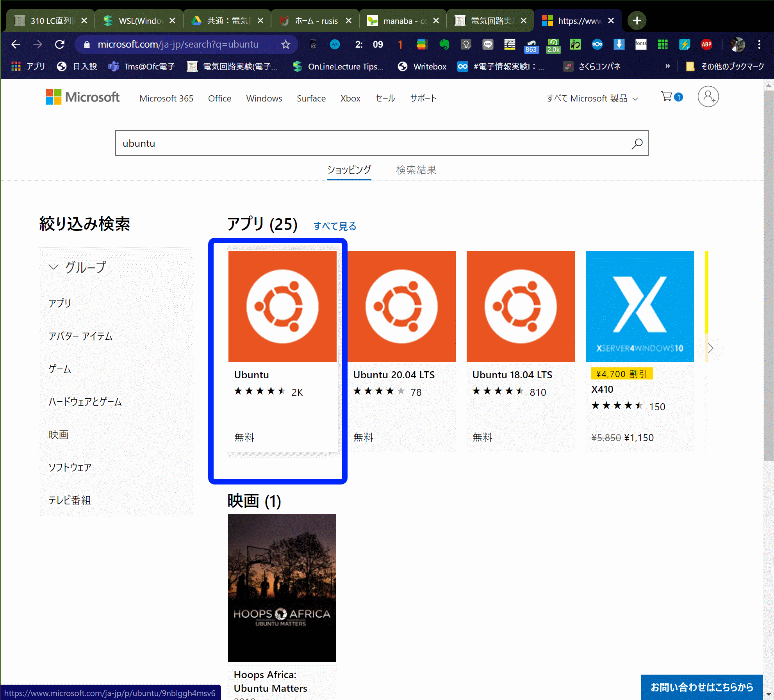Image resolution: width=774 pixels, height=700 pixels.
Task: Open the Microsoft 365 menu item
Action: click(x=166, y=98)
